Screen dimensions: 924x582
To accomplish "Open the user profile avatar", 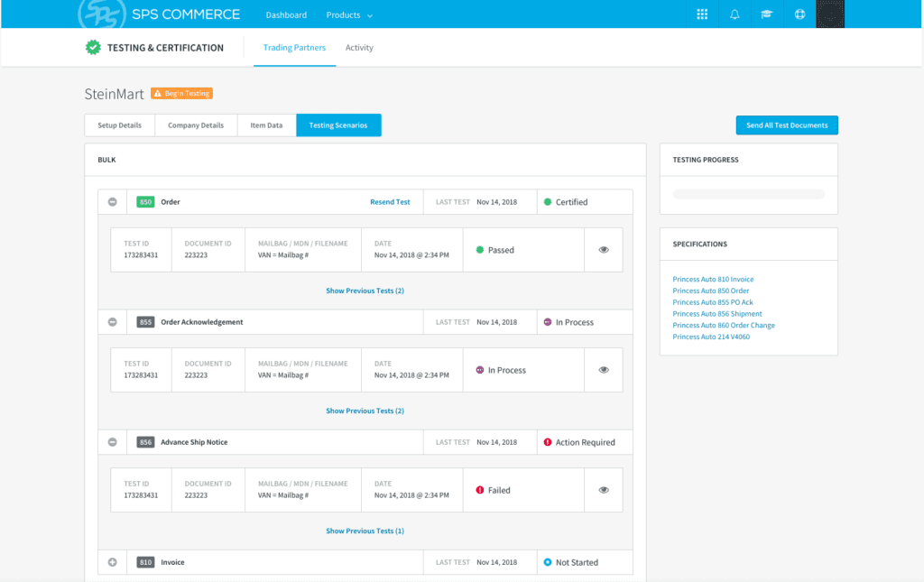I will pos(830,14).
